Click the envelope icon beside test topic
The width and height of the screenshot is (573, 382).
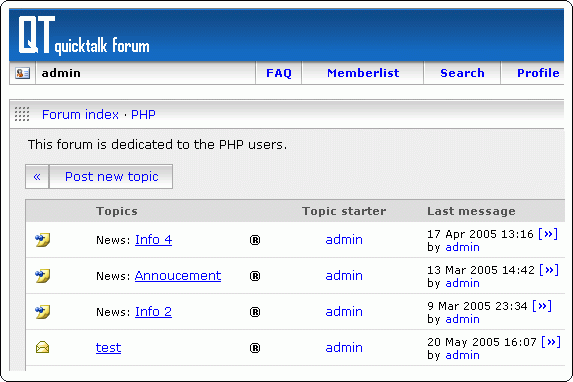42,347
